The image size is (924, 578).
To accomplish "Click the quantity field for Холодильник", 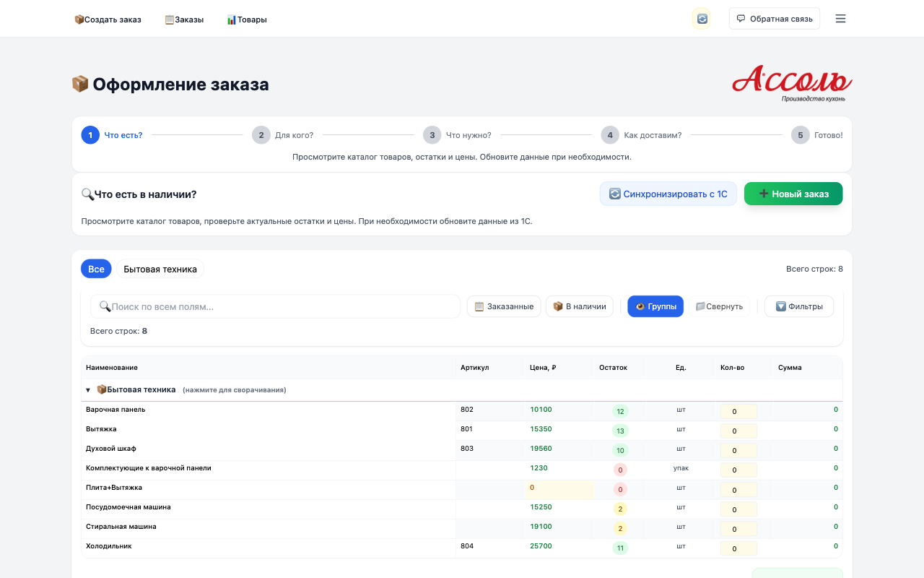I will tap(738, 548).
